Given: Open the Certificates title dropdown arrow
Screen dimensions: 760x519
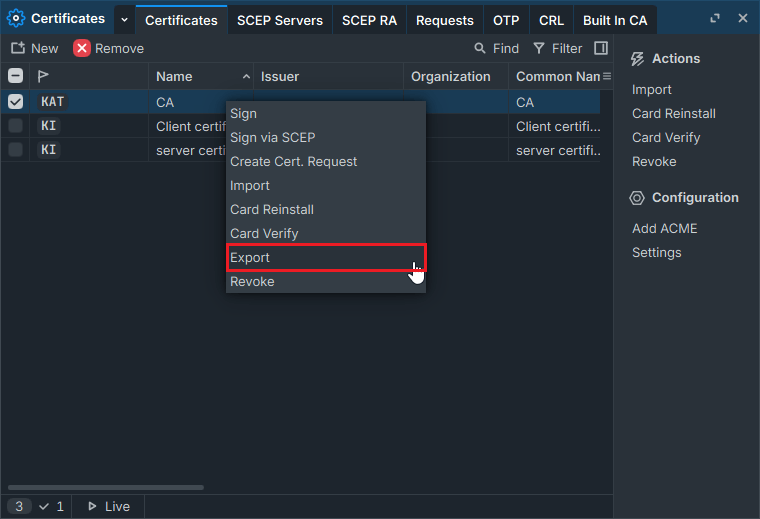Looking at the screenshot, I should [125, 20].
